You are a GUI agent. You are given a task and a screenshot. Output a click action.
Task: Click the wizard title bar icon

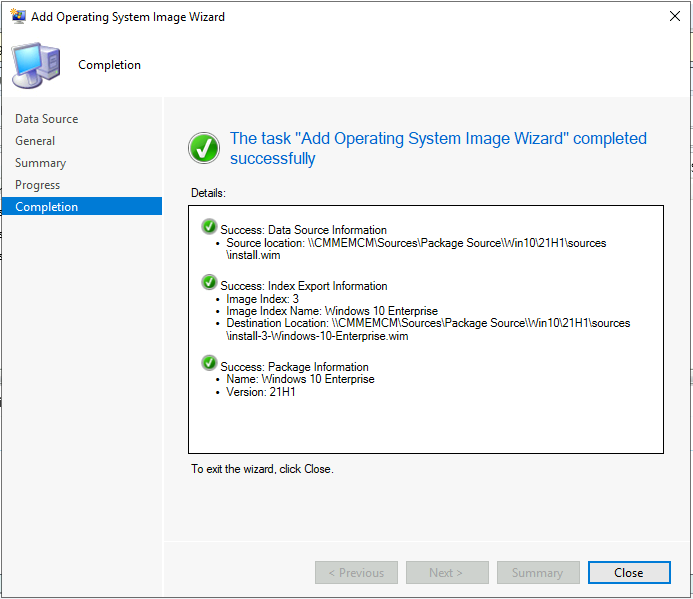point(18,16)
